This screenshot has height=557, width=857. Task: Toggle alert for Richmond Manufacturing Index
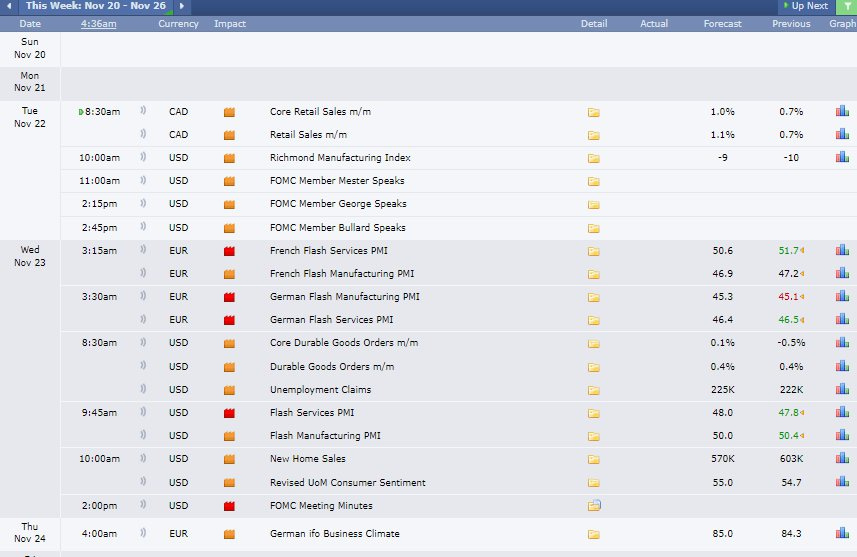tap(143, 157)
